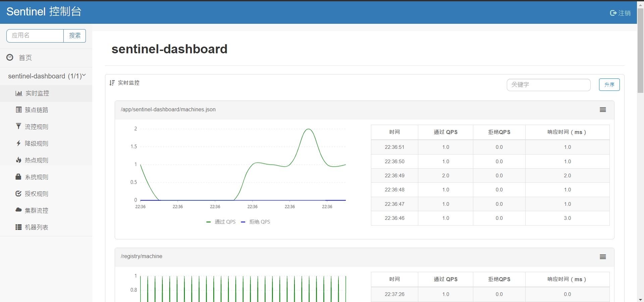Open the machines.json panel hamburger menu
644x302 pixels.
click(603, 110)
